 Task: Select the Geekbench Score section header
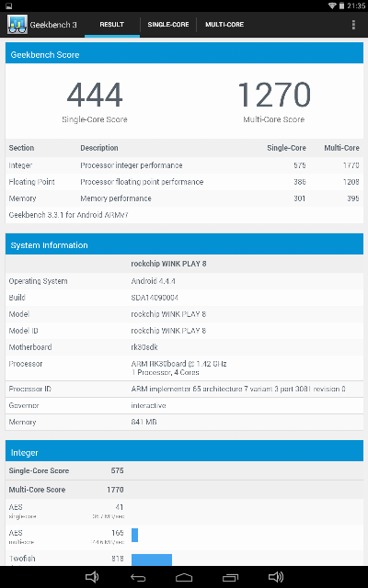tap(184, 55)
